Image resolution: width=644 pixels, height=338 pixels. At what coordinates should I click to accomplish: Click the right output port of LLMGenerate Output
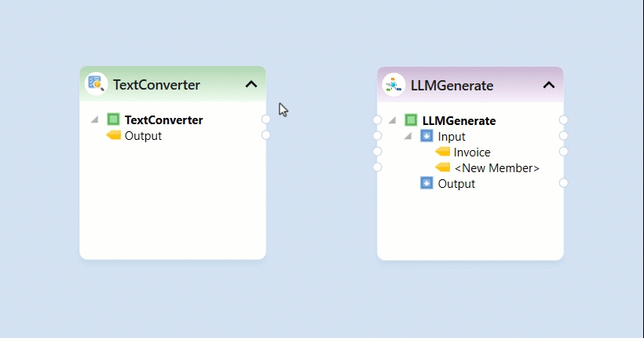click(x=564, y=182)
